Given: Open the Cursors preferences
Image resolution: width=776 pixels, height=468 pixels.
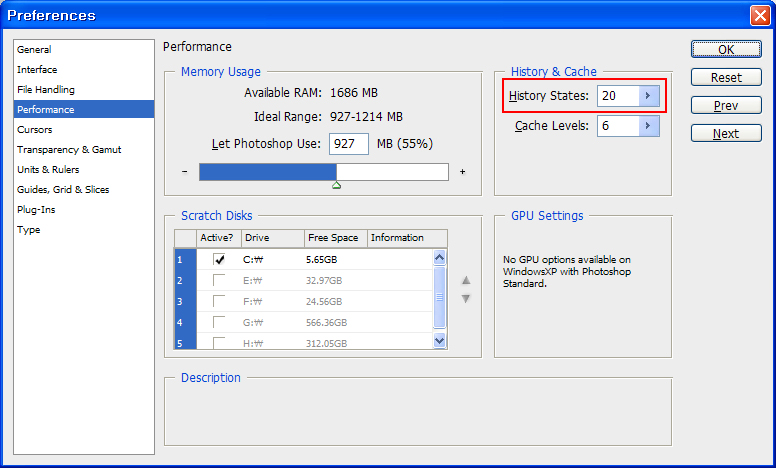Looking at the screenshot, I should pos(35,130).
